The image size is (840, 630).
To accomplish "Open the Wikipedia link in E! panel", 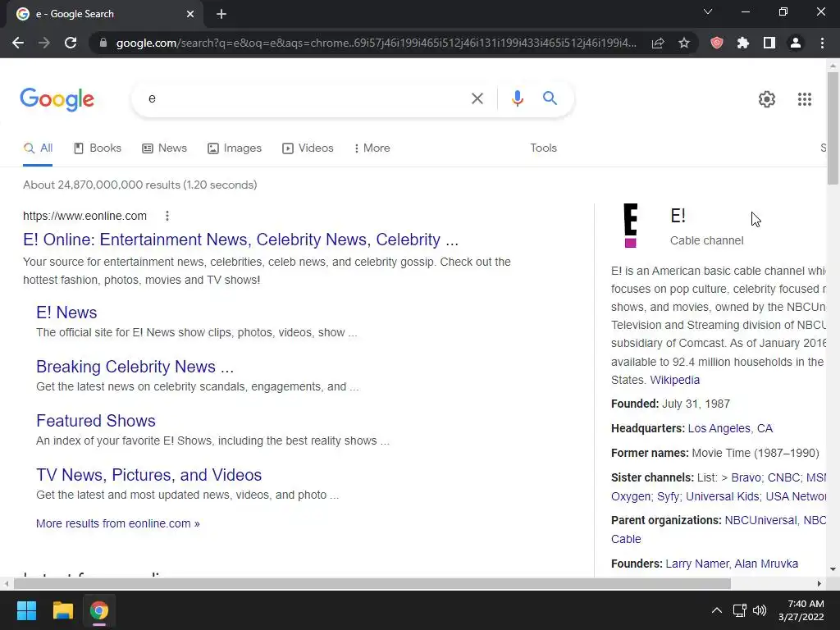I will 674,380.
